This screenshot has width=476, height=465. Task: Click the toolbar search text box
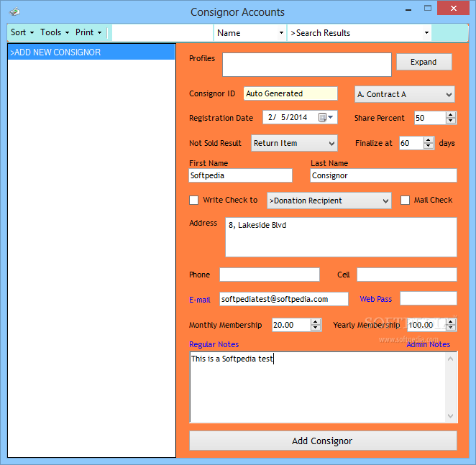(x=163, y=33)
